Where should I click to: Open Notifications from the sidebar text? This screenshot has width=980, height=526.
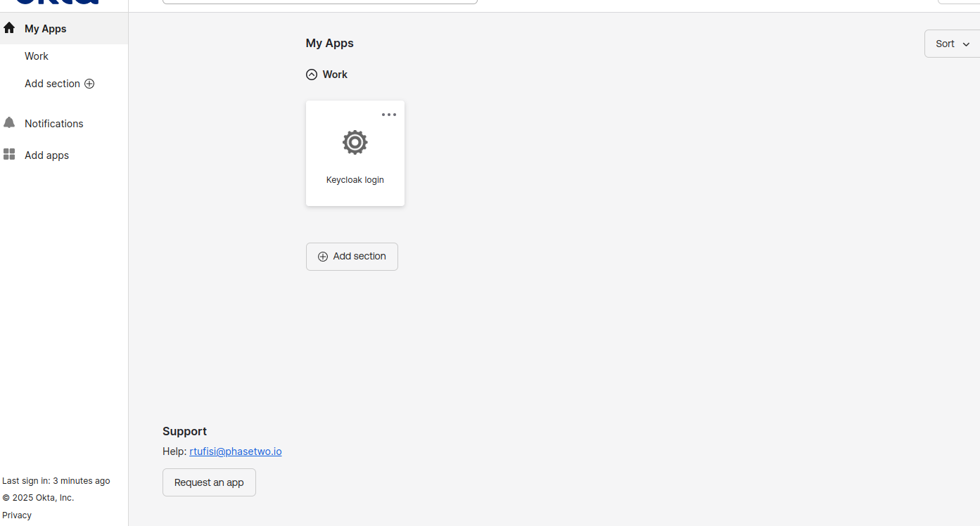point(54,124)
